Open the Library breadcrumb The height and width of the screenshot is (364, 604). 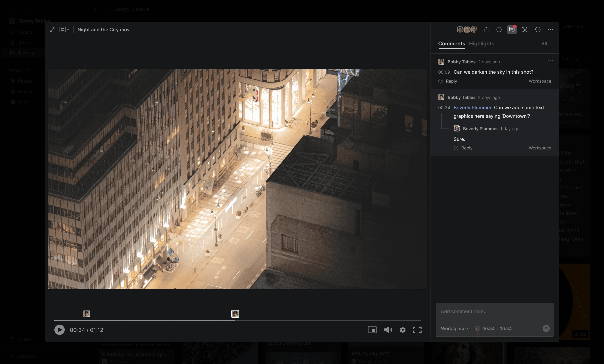click(122, 9)
